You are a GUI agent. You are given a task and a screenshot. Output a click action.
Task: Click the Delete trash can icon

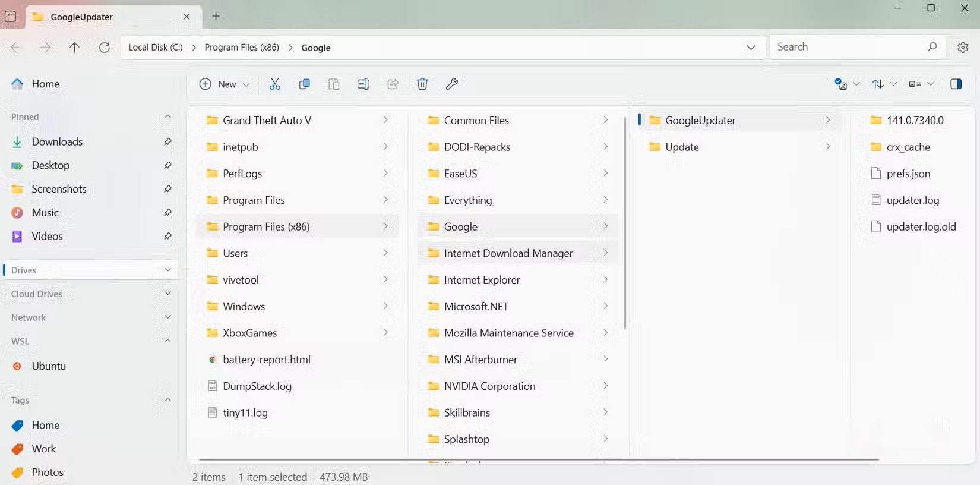point(422,84)
